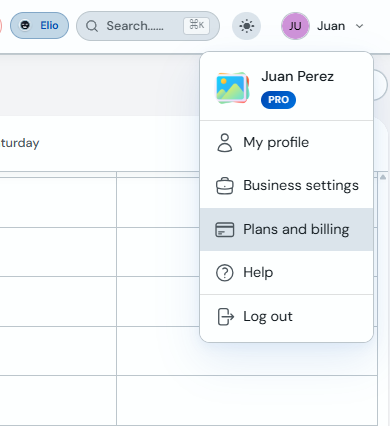The image size is (390, 426).
Task: Open Business settings menu item
Action: point(286,186)
